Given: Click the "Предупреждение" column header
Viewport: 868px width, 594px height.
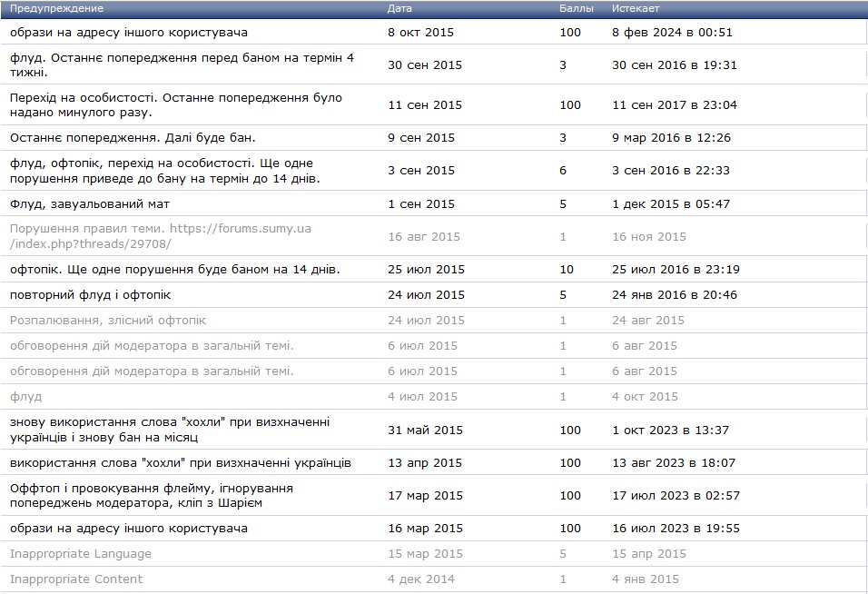Looking at the screenshot, I should pyautogui.click(x=56, y=8).
